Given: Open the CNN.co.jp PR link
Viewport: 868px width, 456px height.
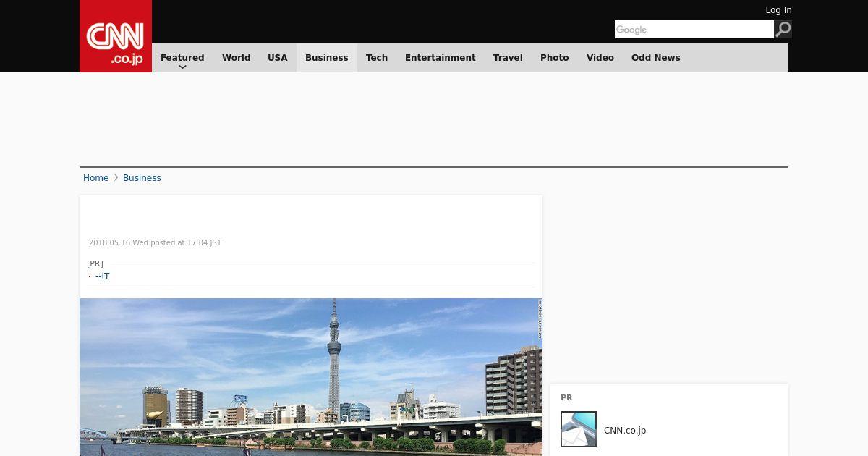Looking at the screenshot, I should click(x=625, y=431).
